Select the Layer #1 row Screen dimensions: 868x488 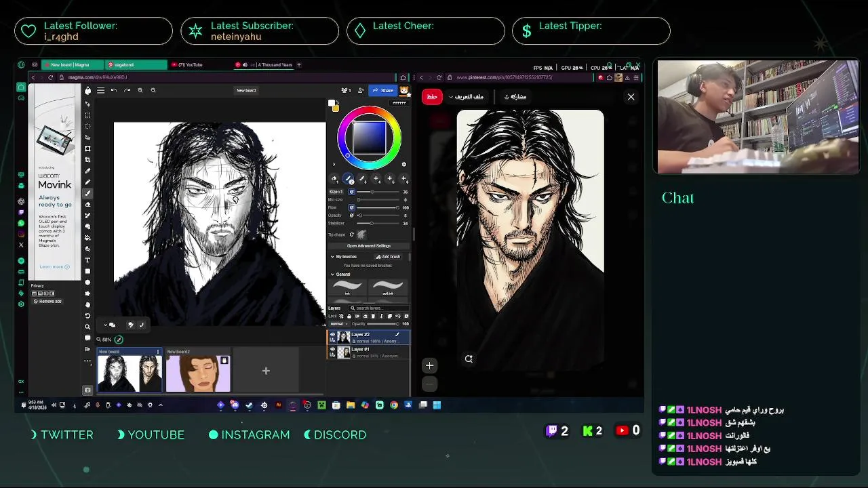[x=370, y=352]
